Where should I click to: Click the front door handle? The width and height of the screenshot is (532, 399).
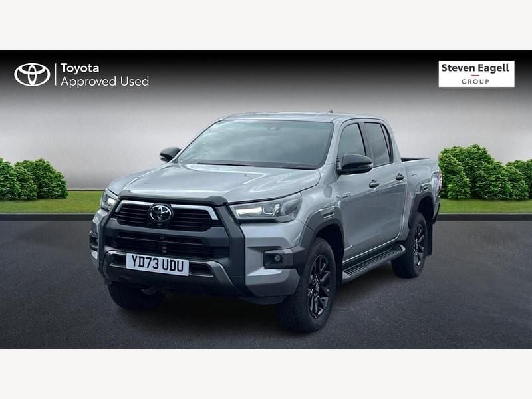click(x=374, y=184)
